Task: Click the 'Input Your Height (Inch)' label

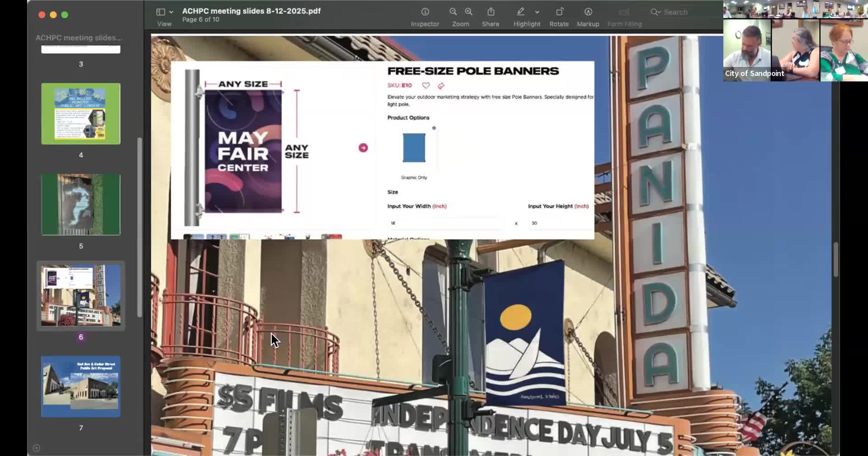Action: [x=558, y=206]
